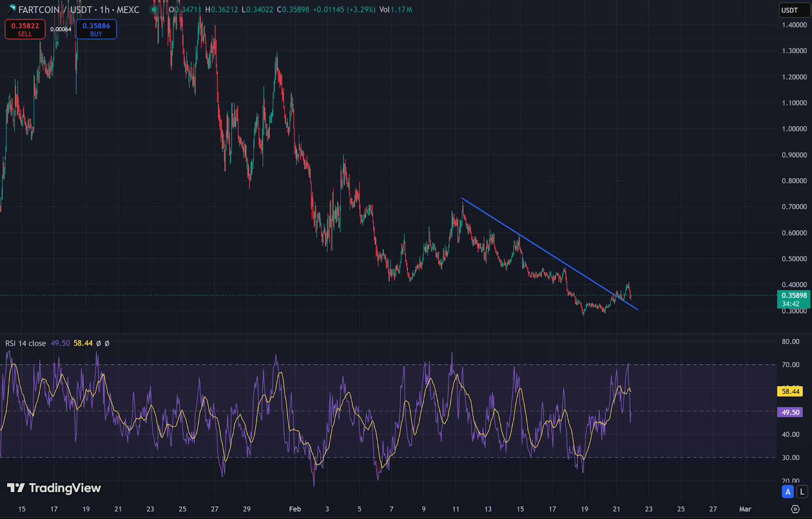Click the TradingView logo link
The width and height of the screenshot is (812, 519).
[54, 488]
